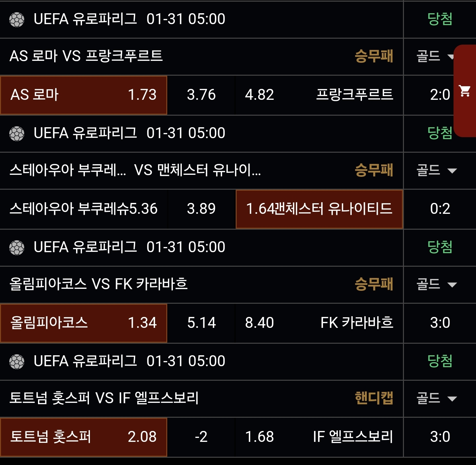
Task: Click soccer ball icon for 토트넘 홋스퍼 match
Action: (17, 362)
